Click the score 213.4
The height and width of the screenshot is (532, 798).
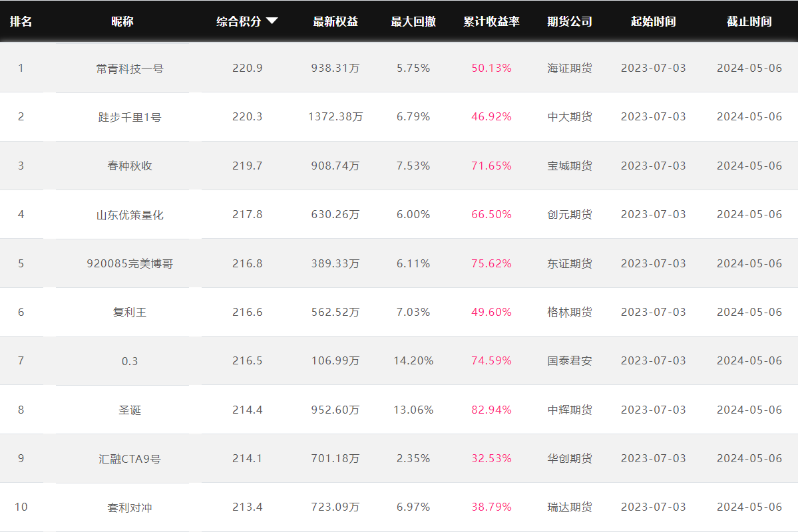[248, 507]
